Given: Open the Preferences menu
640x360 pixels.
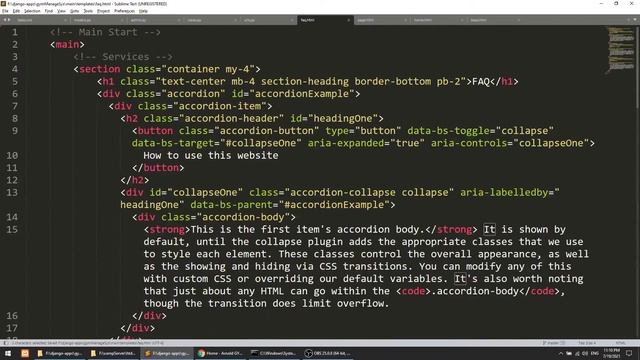Looking at the screenshot, I should pos(124,11).
